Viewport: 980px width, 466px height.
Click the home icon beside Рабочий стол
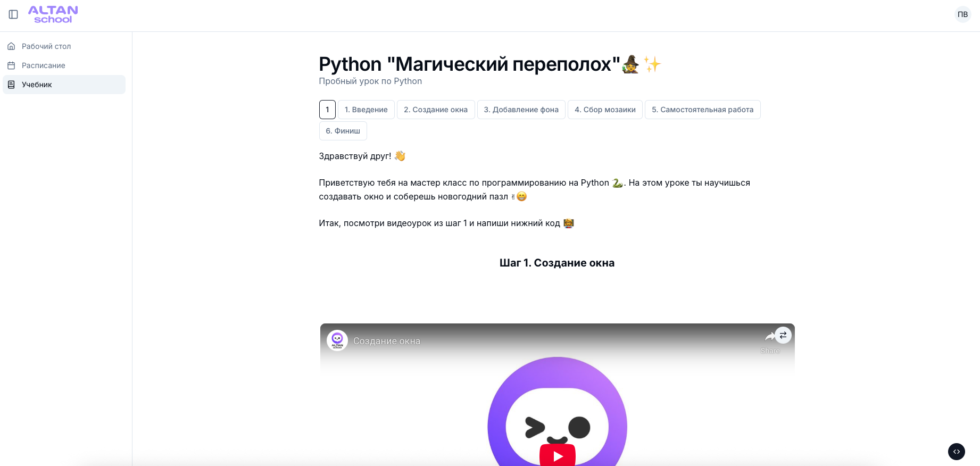click(11, 46)
